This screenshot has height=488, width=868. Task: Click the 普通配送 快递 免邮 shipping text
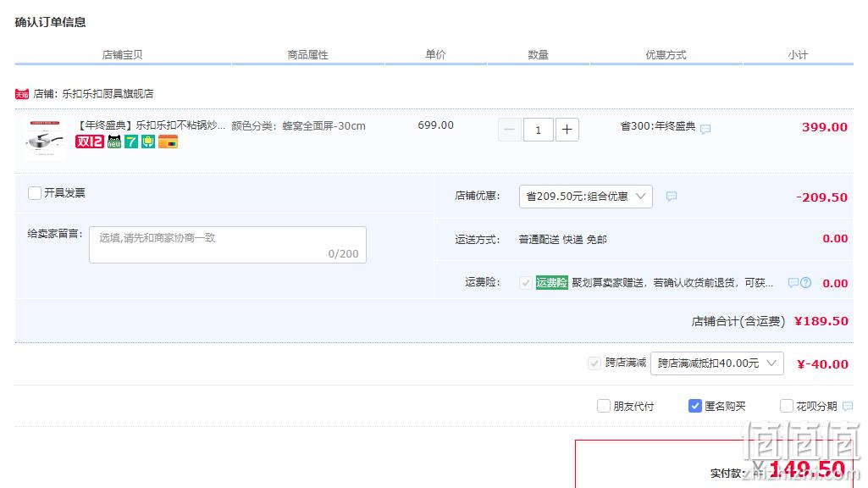(563, 239)
